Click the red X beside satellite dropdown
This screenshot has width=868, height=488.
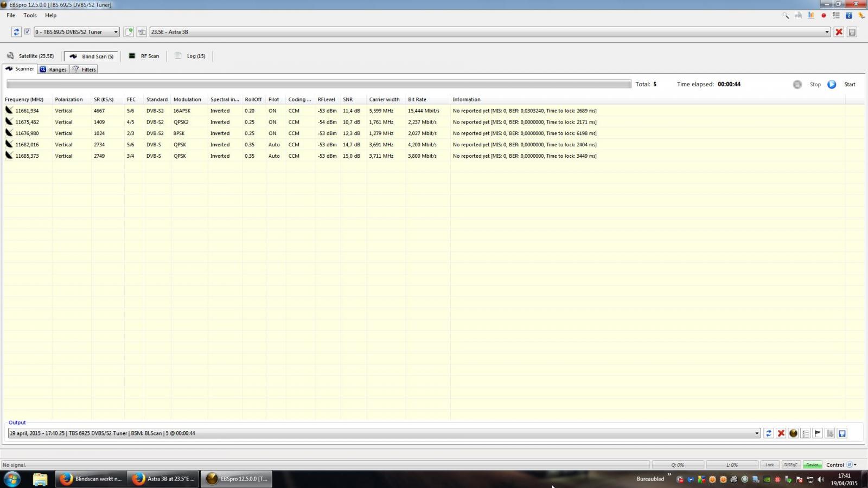tap(839, 32)
